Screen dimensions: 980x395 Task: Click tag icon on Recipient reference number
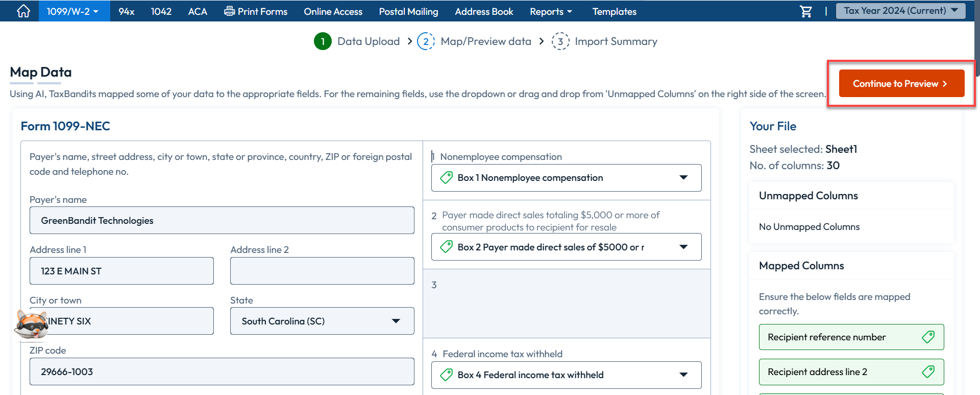[x=928, y=337]
